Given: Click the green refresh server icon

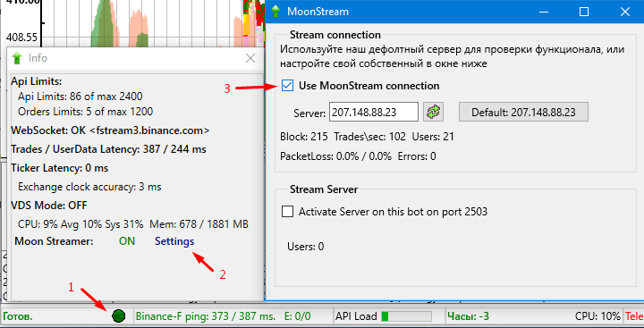Looking at the screenshot, I should (x=433, y=112).
